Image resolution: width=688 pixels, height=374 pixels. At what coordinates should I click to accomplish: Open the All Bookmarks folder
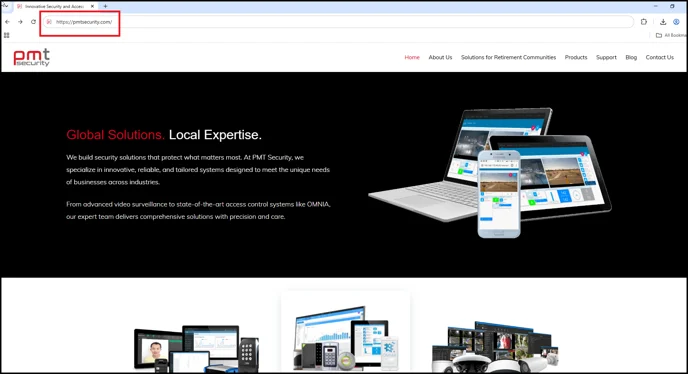coord(671,35)
